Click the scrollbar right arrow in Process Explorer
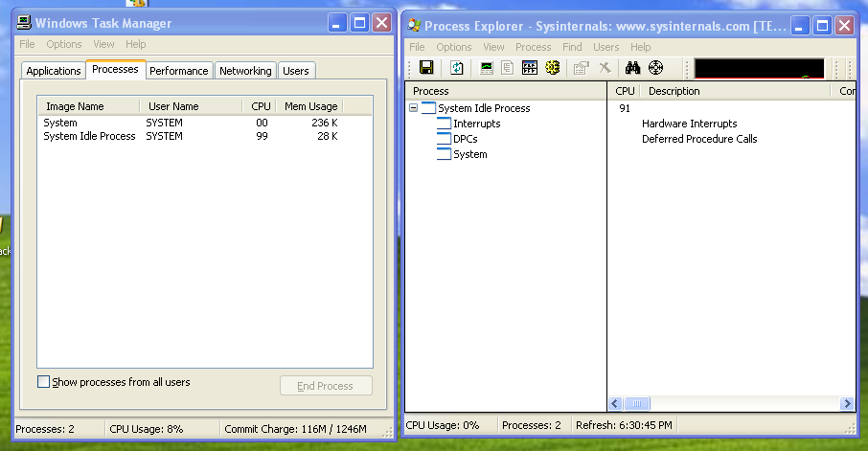 pyautogui.click(x=847, y=403)
